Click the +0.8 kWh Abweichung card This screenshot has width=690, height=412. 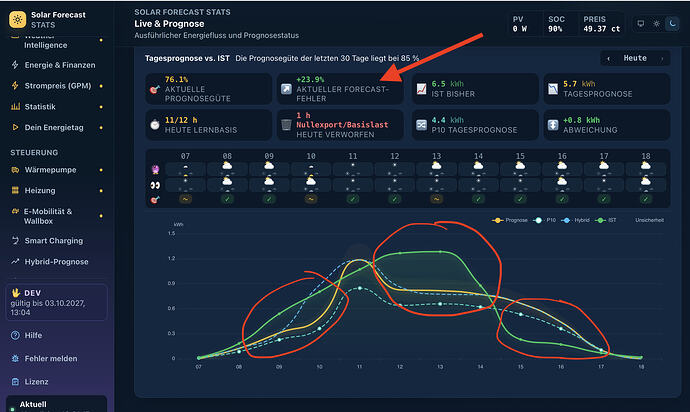[x=607, y=125]
